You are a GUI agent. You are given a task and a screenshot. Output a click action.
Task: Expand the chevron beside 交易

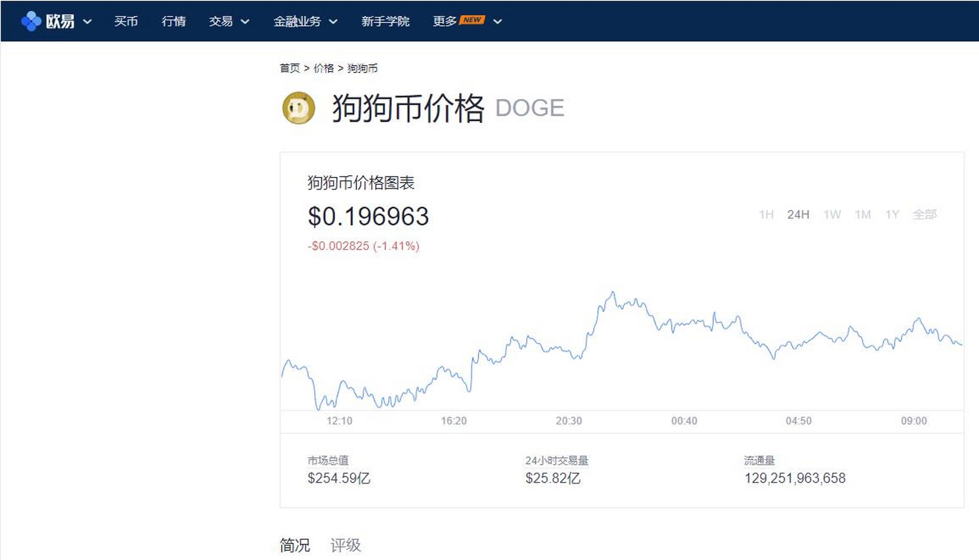245,21
